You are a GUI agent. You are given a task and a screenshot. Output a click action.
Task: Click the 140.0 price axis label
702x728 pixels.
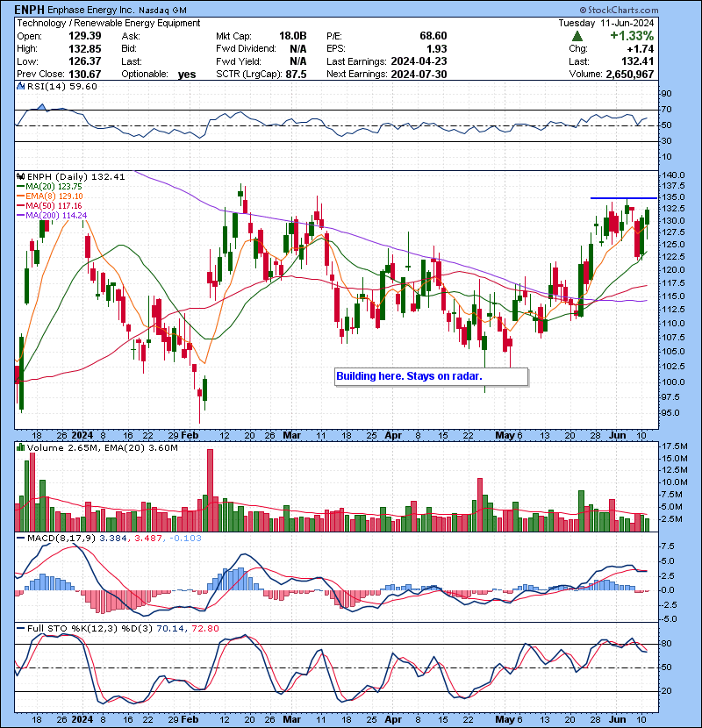click(x=673, y=175)
